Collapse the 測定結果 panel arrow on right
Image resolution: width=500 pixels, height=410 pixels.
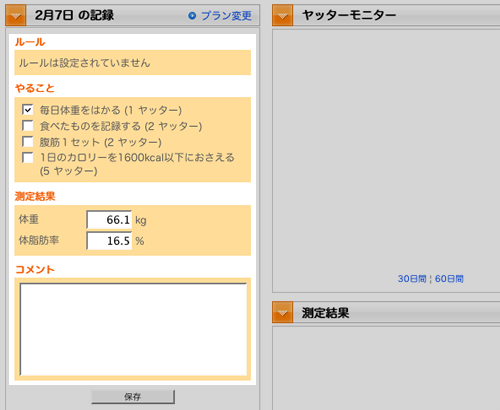283,312
